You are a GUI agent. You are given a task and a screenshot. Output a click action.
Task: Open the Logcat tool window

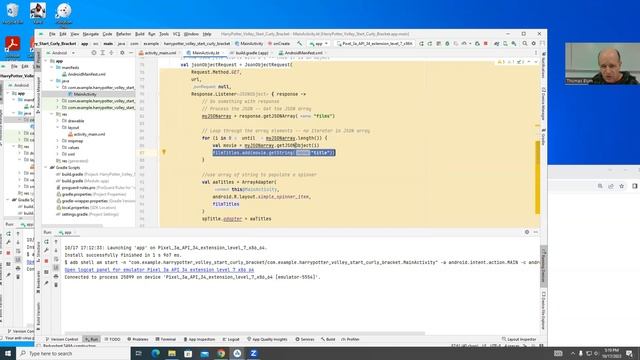[x=231, y=339]
